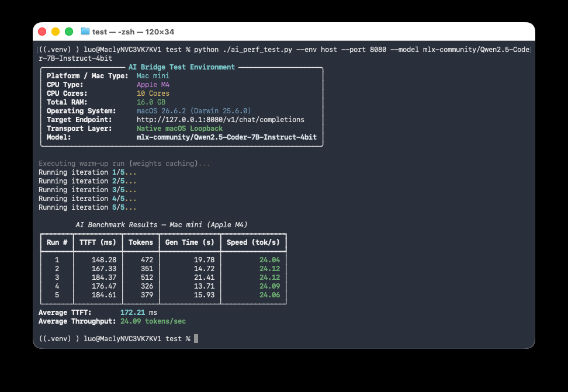Screen dimensions: 568x392
Task: Select 'Native macOS Loopback' transport value
Action: 179,129
